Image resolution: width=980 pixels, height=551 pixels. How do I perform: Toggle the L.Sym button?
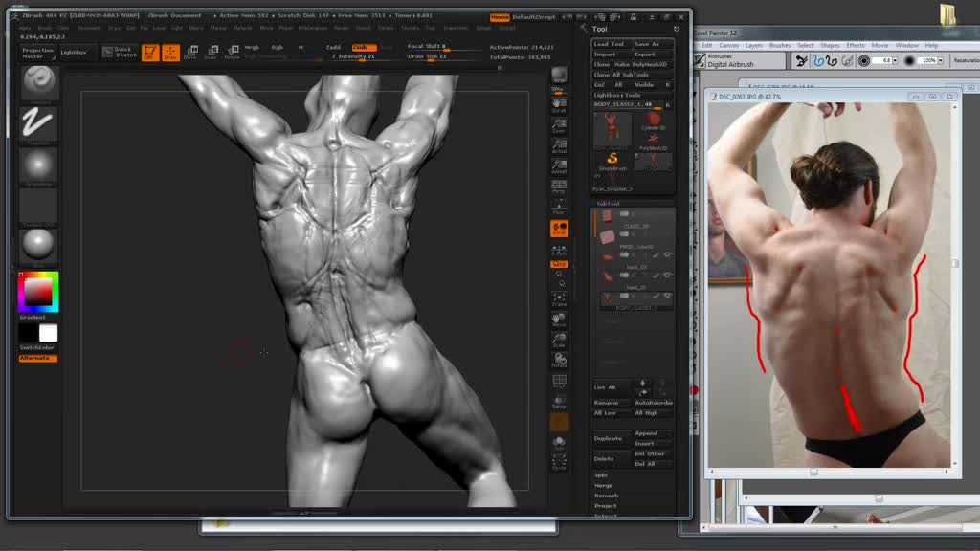tap(559, 250)
